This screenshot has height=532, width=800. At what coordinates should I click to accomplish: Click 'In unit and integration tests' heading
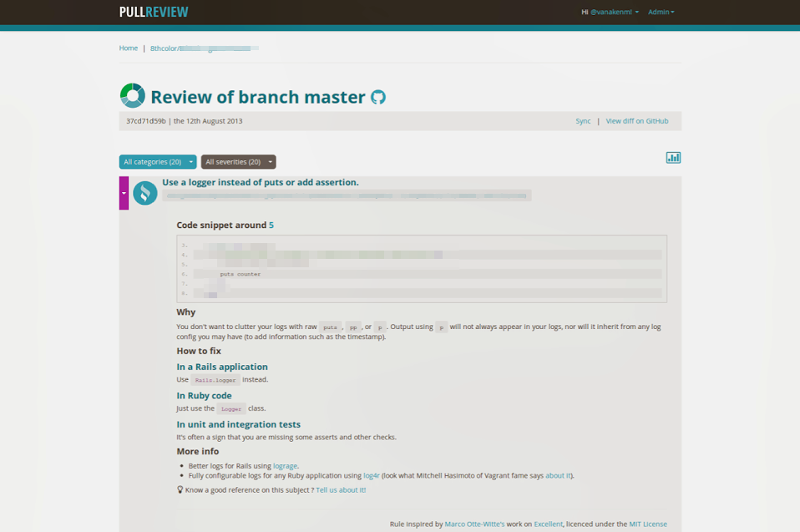[x=238, y=424]
